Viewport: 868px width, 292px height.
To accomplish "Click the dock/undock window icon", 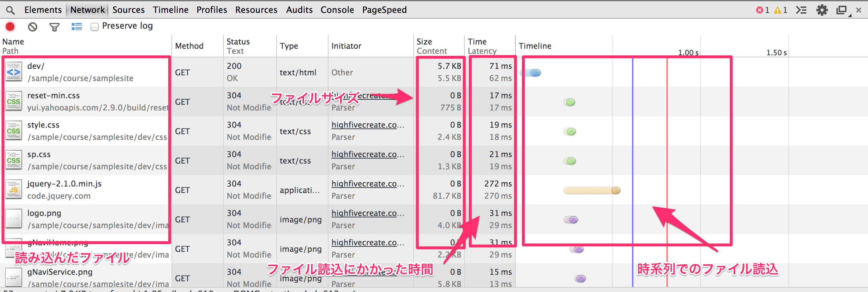I will pyautogui.click(x=841, y=10).
